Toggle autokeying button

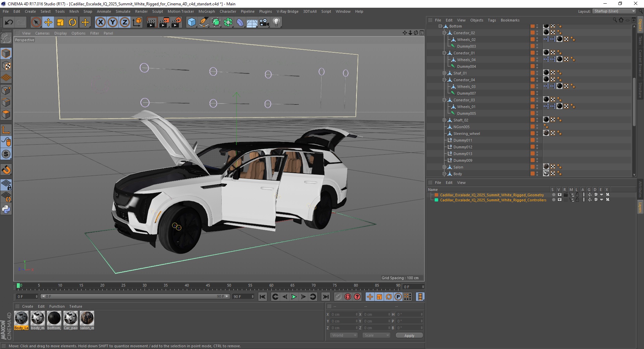348,297
